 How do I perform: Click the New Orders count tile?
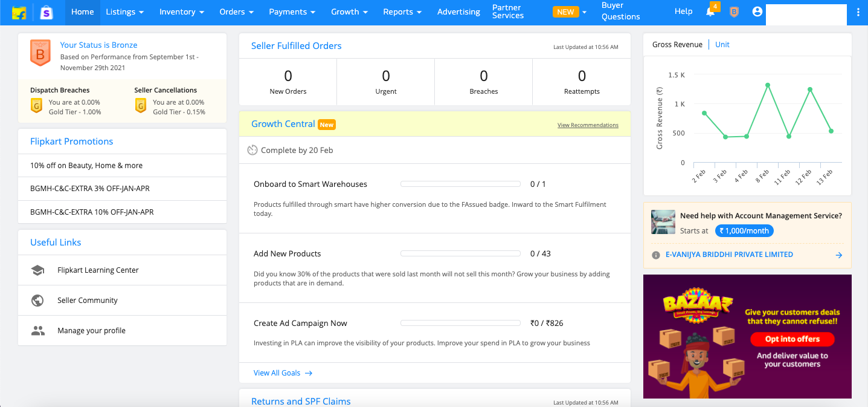pos(288,82)
